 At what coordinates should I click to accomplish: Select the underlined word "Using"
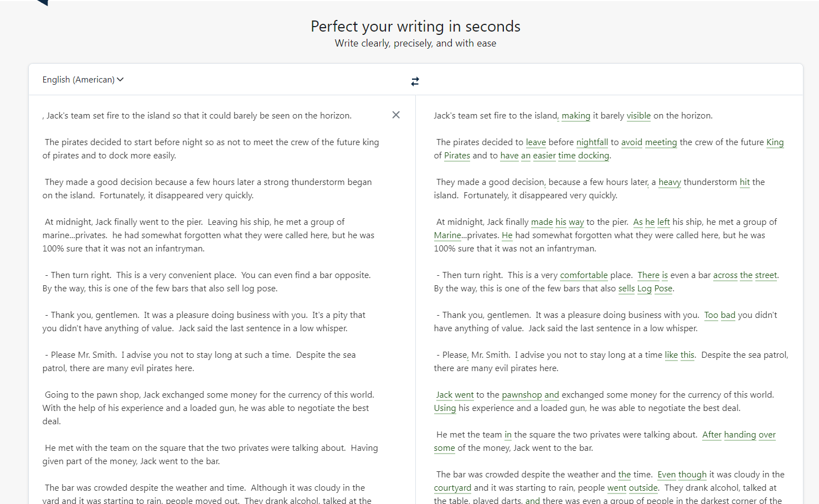[x=445, y=408]
